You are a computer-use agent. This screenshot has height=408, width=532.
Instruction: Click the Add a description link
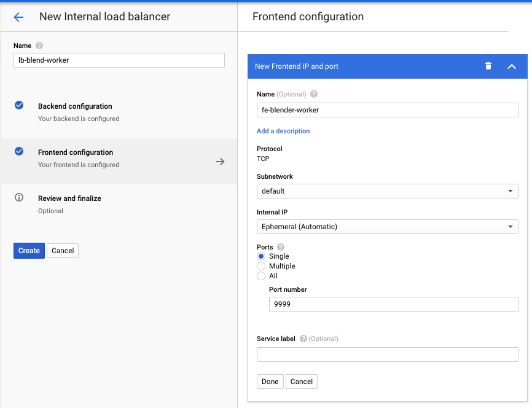pyautogui.click(x=283, y=131)
